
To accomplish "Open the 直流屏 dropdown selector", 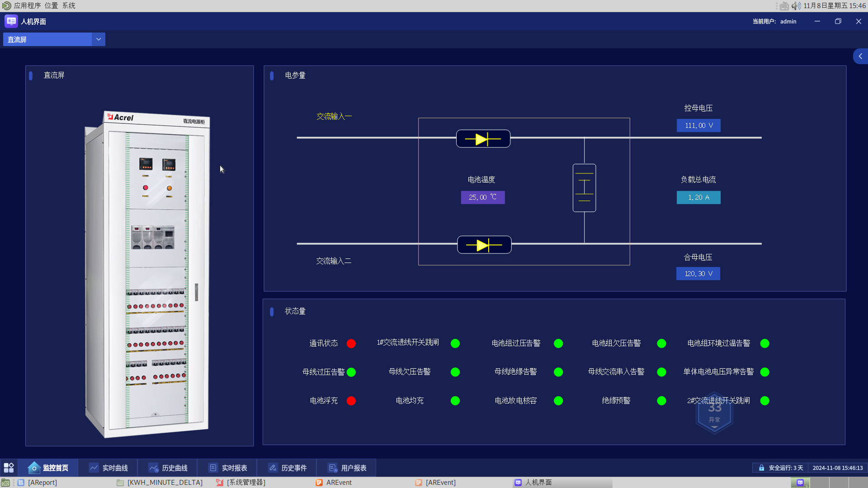I will pos(99,39).
